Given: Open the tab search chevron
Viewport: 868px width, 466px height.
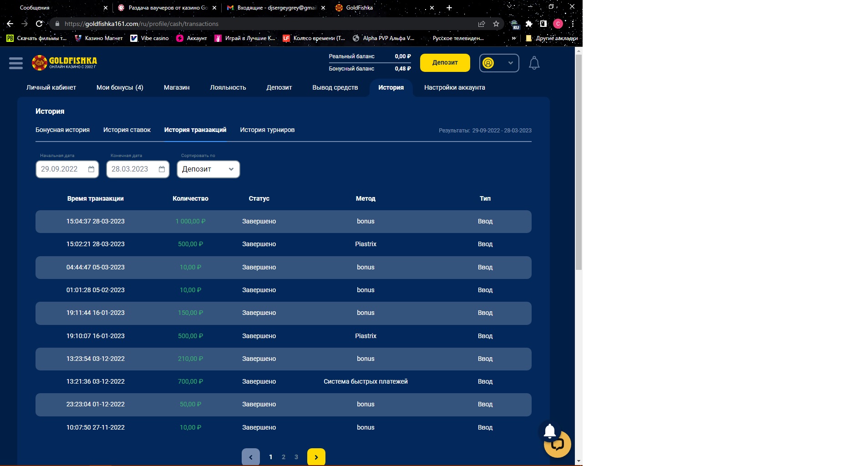Looking at the screenshot, I should (x=510, y=7).
